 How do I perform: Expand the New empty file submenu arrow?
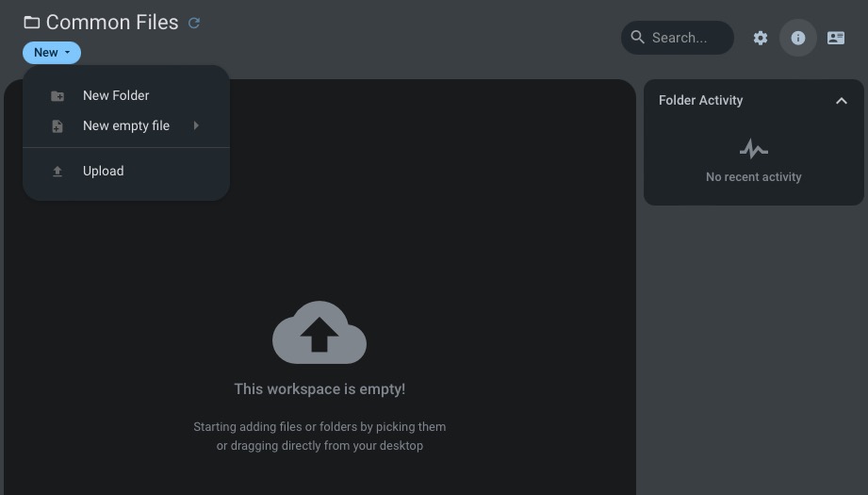tap(196, 125)
